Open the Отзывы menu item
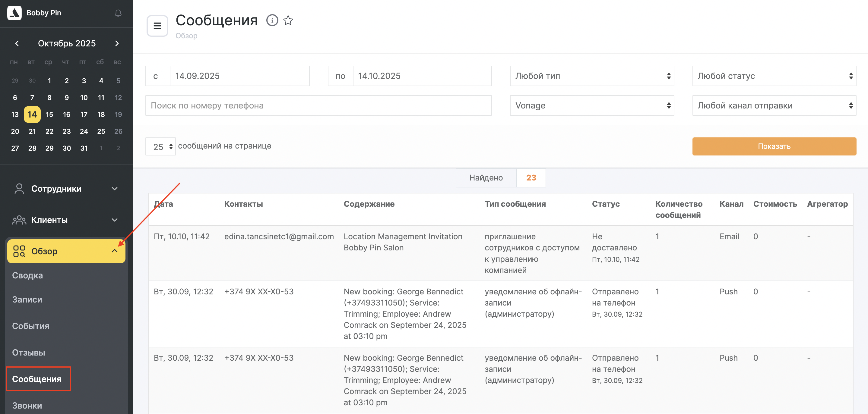Screen dimensions: 868x414 pos(28,353)
